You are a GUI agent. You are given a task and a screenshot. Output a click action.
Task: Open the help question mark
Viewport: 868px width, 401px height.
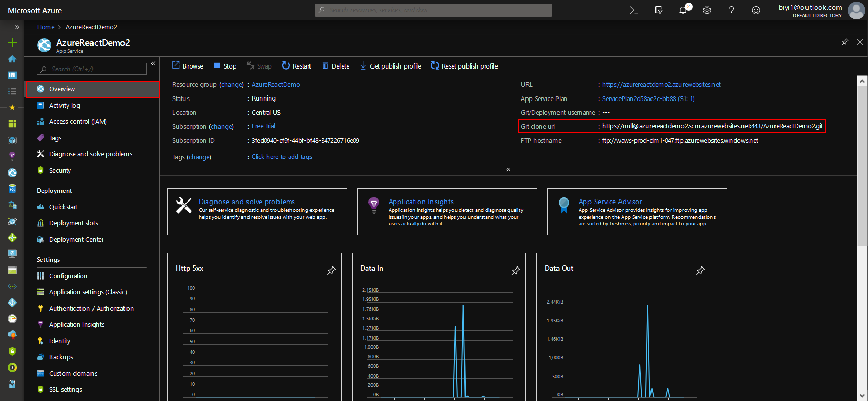pyautogui.click(x=732, y=10)
